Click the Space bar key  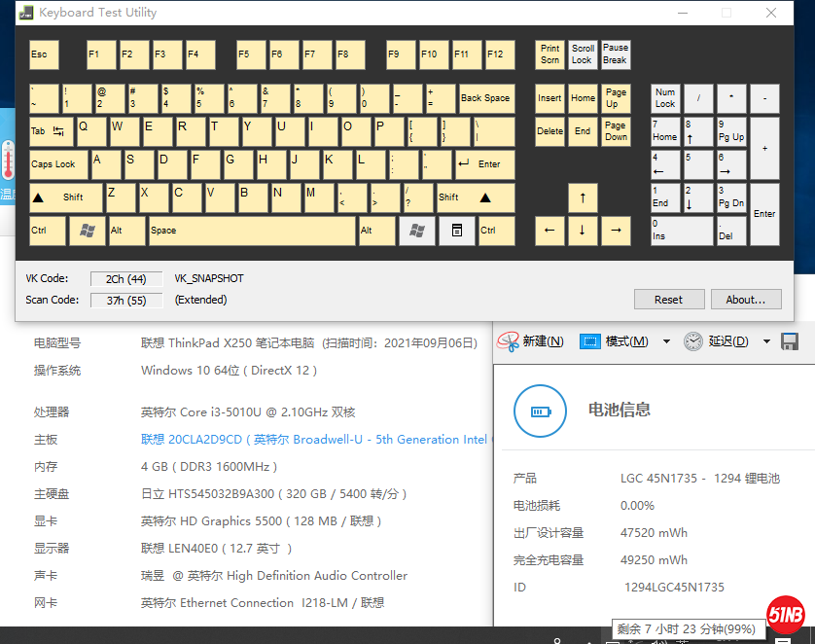click(x=252, y=231)
